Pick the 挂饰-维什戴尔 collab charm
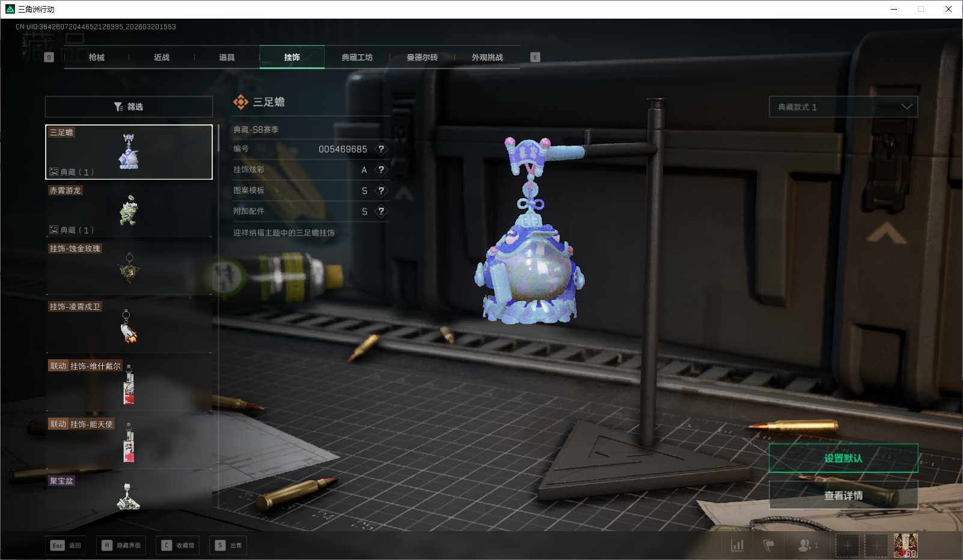Screen dimensions: 963x560 pyautogui.click(x=129, y=385)
